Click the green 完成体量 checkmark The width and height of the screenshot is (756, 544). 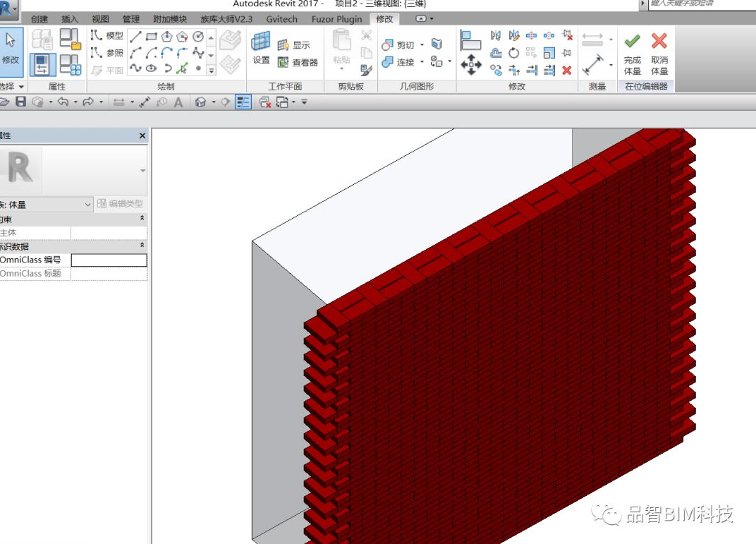[632, 42]
